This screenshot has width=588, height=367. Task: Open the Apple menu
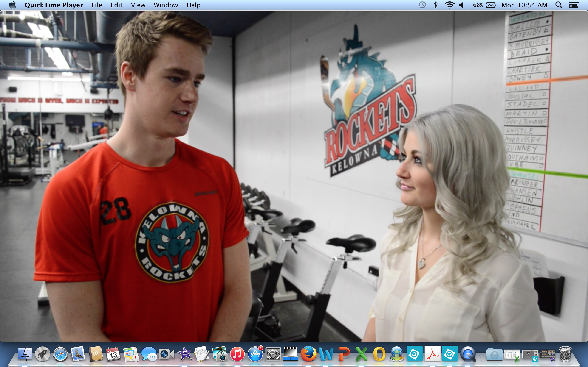[12, 5]
